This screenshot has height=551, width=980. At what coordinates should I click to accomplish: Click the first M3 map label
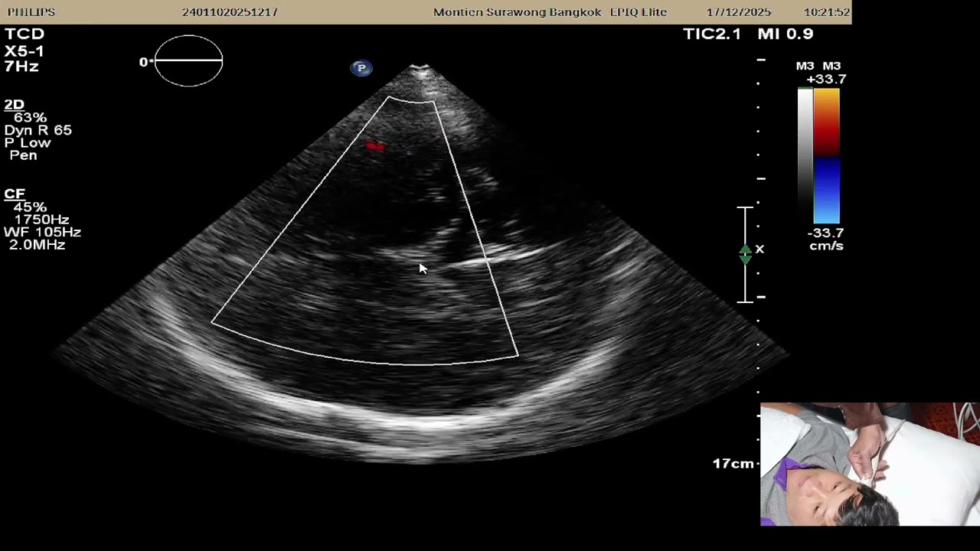click(805, 67)
